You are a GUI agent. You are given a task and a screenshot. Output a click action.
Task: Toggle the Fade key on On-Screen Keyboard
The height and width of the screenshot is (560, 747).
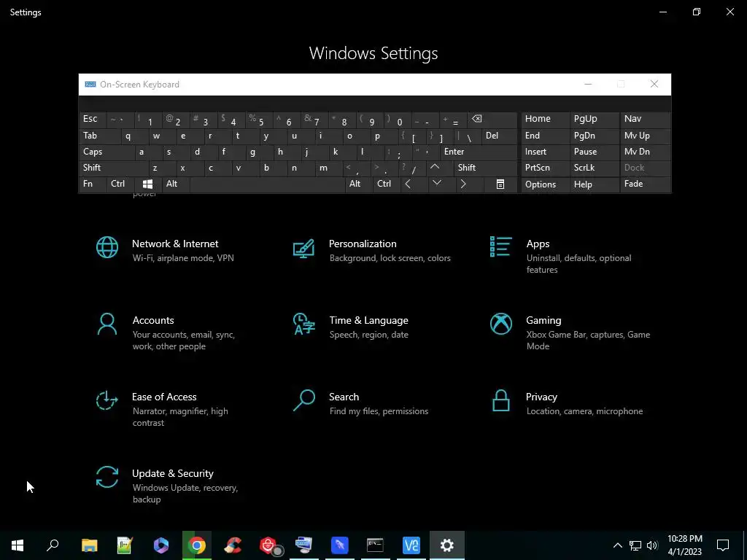645,184
